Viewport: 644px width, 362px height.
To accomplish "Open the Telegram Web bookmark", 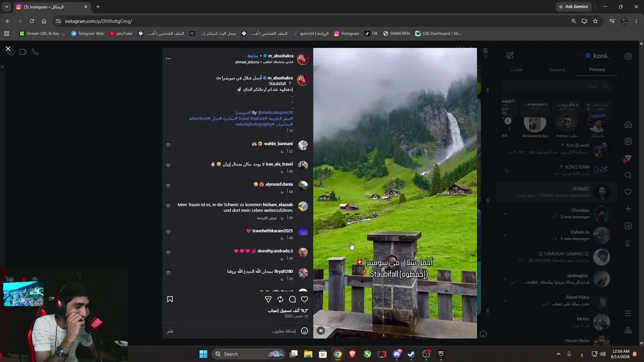I will pos(88,34).
